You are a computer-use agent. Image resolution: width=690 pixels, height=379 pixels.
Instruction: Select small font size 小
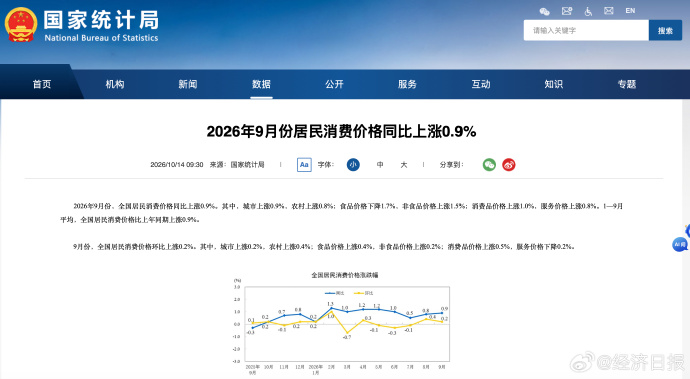[353, 165]
